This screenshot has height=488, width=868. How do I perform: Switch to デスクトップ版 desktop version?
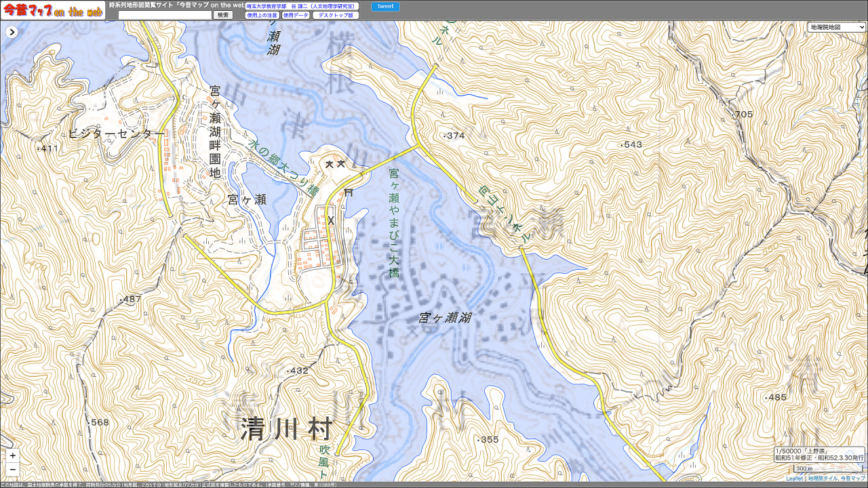[x=336, y=15]
